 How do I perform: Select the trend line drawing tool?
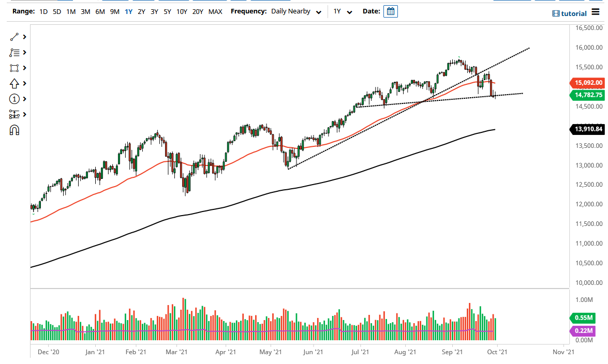click(x=14, y=37)
